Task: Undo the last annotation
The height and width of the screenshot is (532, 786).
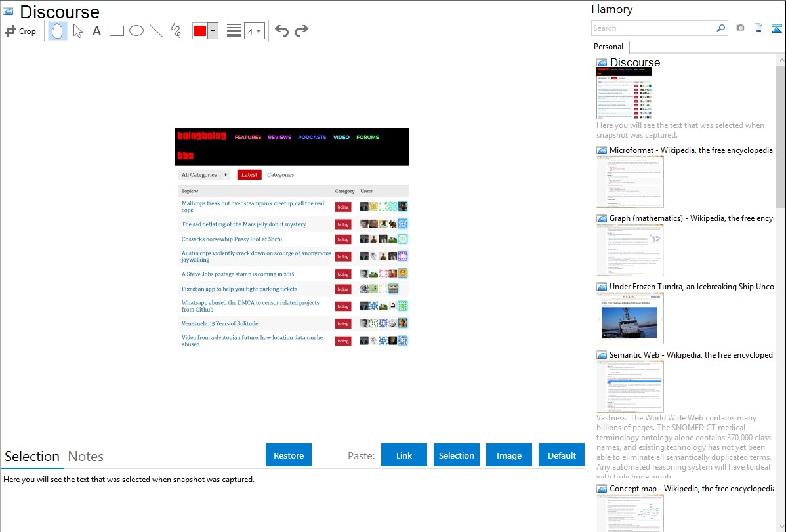Action: click(281, 31)
